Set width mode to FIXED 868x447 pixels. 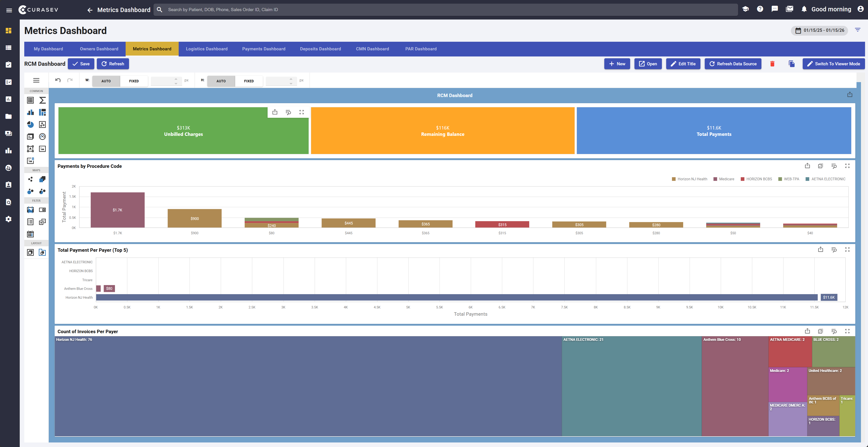coord(134,81)
